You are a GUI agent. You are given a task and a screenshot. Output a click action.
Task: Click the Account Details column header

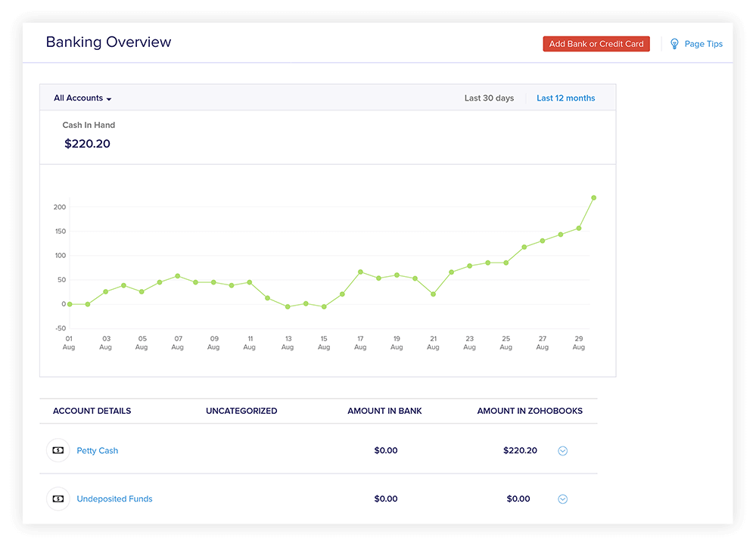[x=92, y=411]
